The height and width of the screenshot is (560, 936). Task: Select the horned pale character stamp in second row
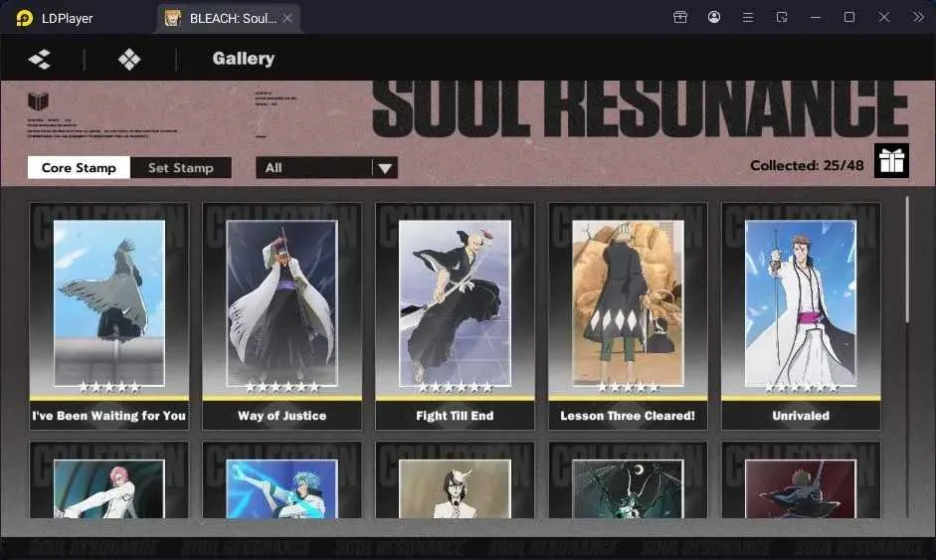[x=455, y=480]
